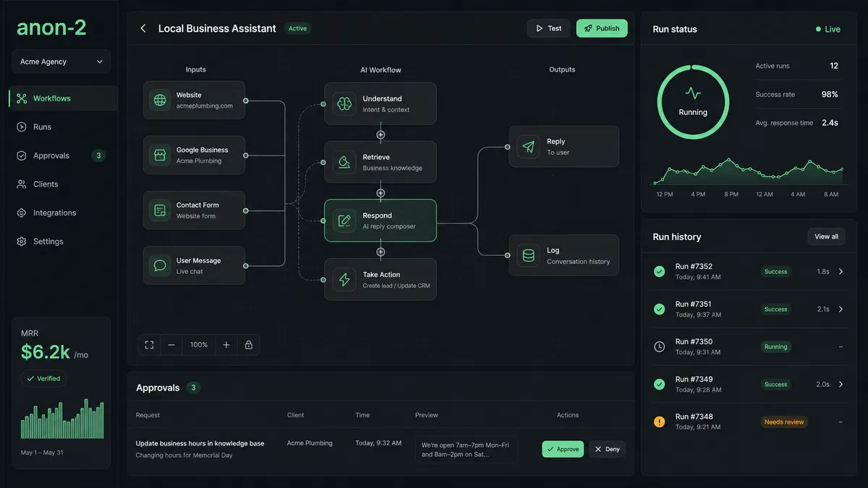Zoom in with the plus icon
Screen dimensions: 868x488
point(226,345)
